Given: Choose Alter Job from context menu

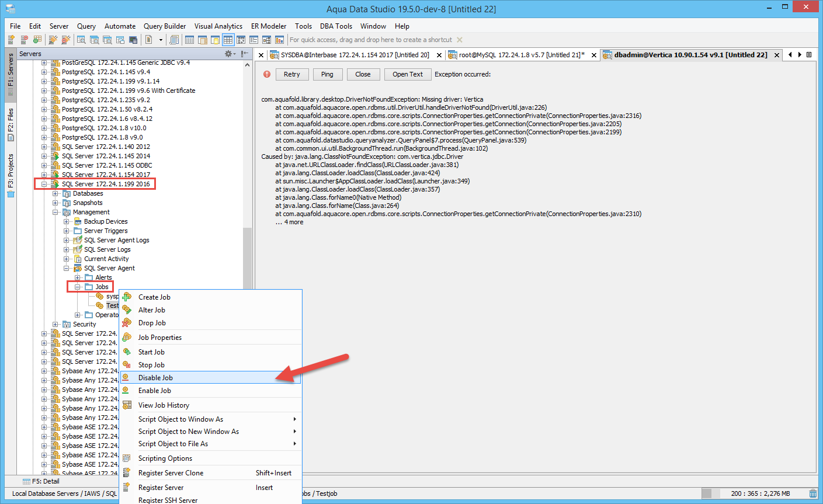Looking at the screenshot, I should pyautogui.click(x=211, y=310).
